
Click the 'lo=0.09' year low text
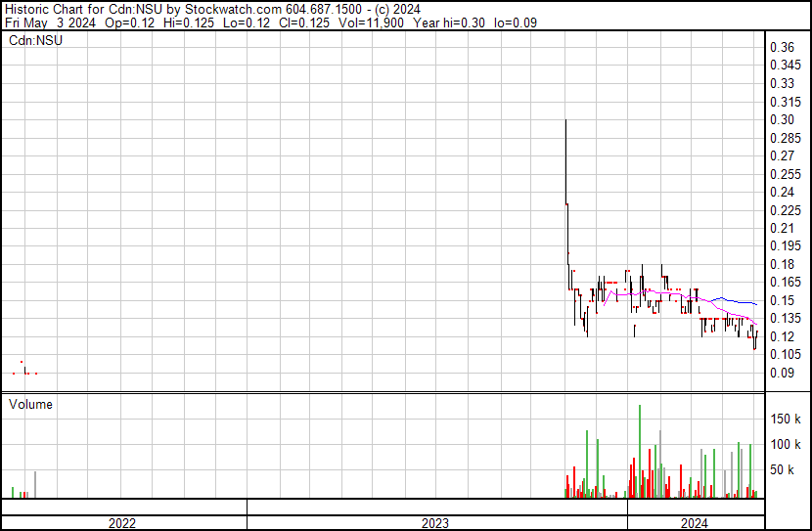coord(516,22)
